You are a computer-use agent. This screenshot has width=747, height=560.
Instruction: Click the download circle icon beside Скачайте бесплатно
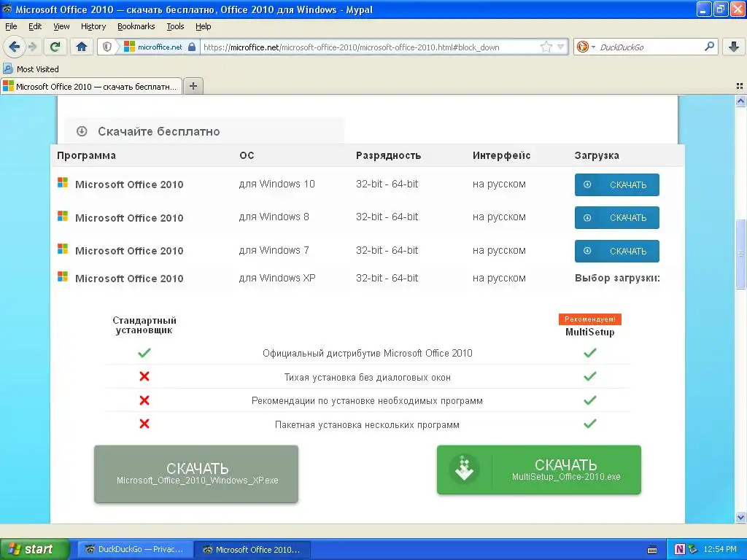pyautogui.click(x=82, y=131)
